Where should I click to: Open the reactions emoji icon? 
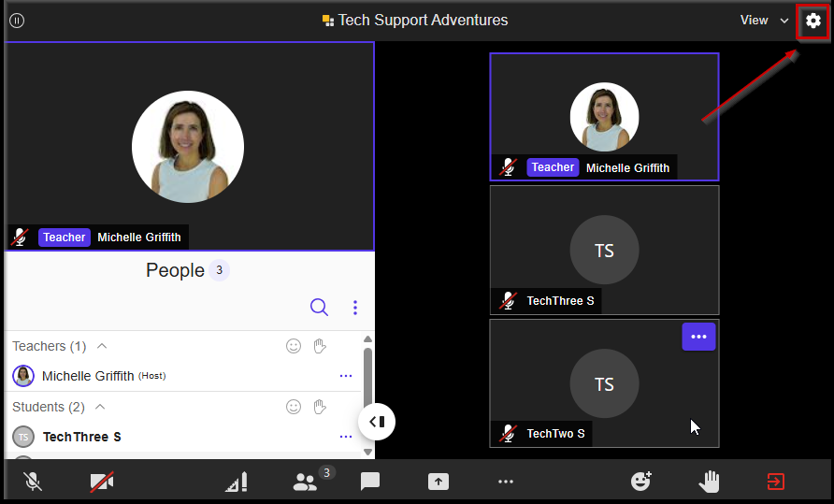tap(640, 482)
